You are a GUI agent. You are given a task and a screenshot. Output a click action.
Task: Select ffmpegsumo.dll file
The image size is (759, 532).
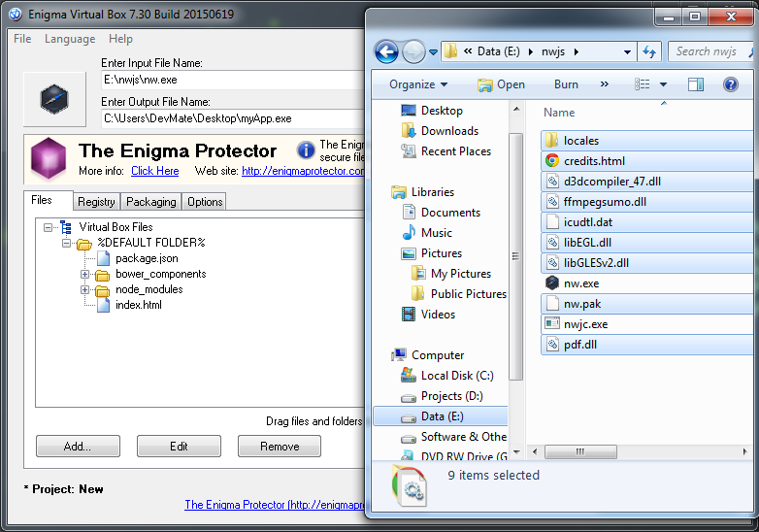click(647, 201)
